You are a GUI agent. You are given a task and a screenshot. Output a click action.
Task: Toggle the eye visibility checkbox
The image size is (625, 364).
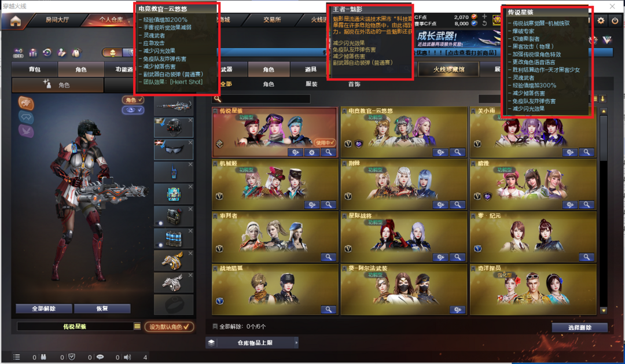(x=133, y=109)
